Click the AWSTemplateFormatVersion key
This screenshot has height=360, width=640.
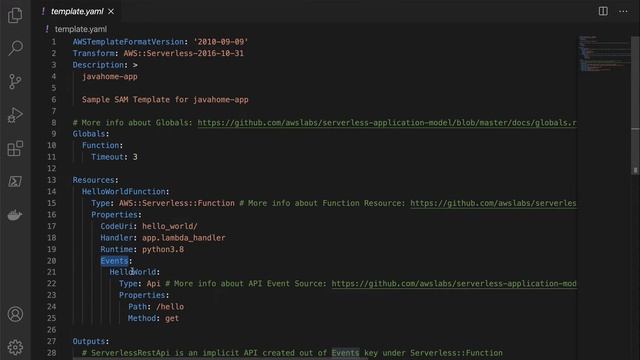(x=128, y=42)
